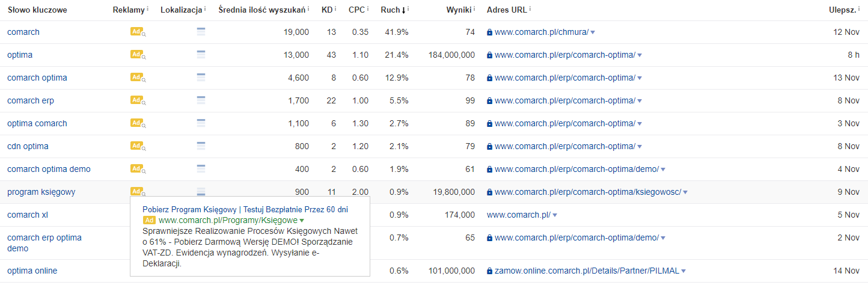Sort by Ulepsz. column header

click(843, 10)
